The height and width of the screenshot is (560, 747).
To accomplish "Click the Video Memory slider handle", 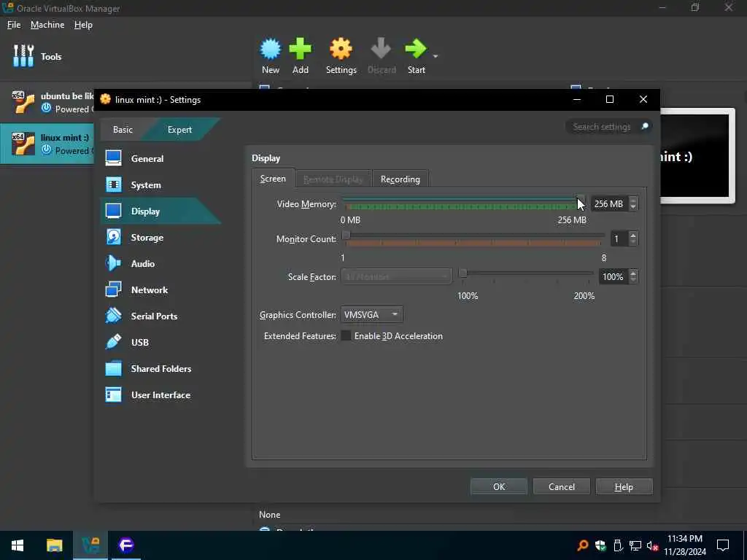I will pos(580,200).
